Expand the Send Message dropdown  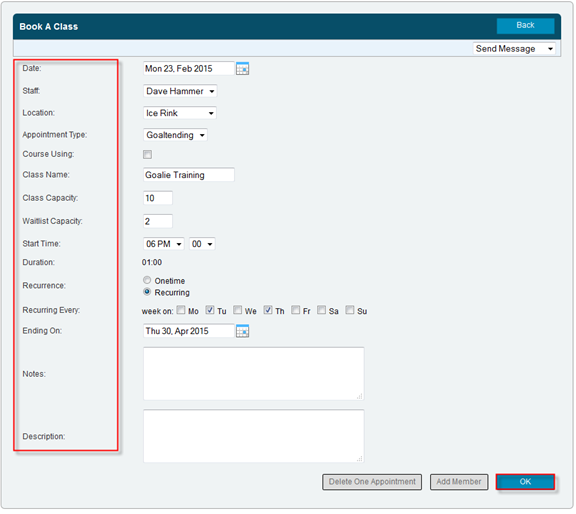click(x=514, y=49)
